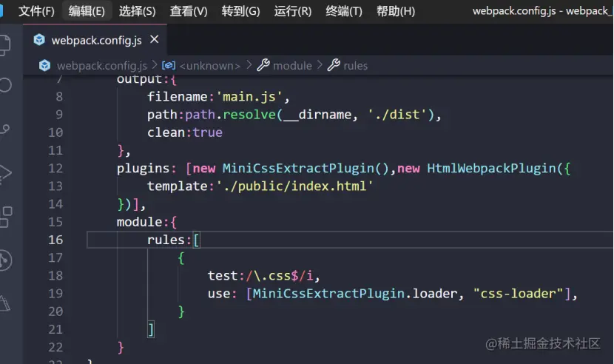This screenshot has width=614, height=364.
Task: Open the 转到(G) menu
Action: pos(240,11)
